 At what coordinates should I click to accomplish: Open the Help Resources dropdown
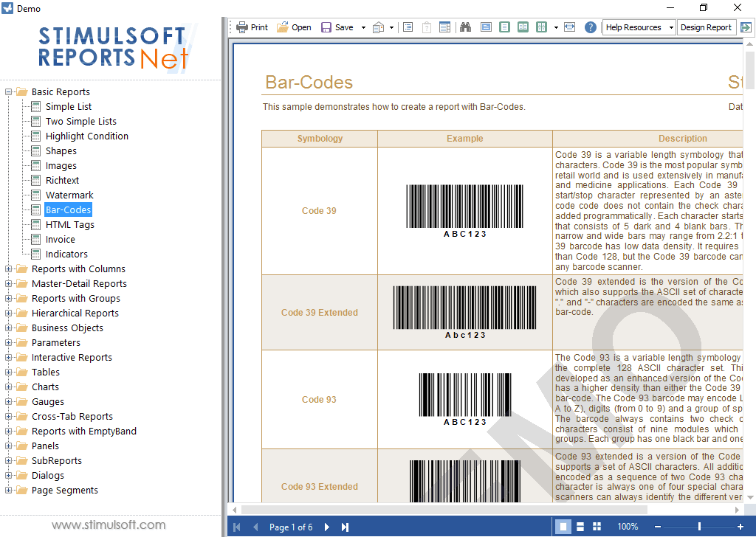coord(639,27)
